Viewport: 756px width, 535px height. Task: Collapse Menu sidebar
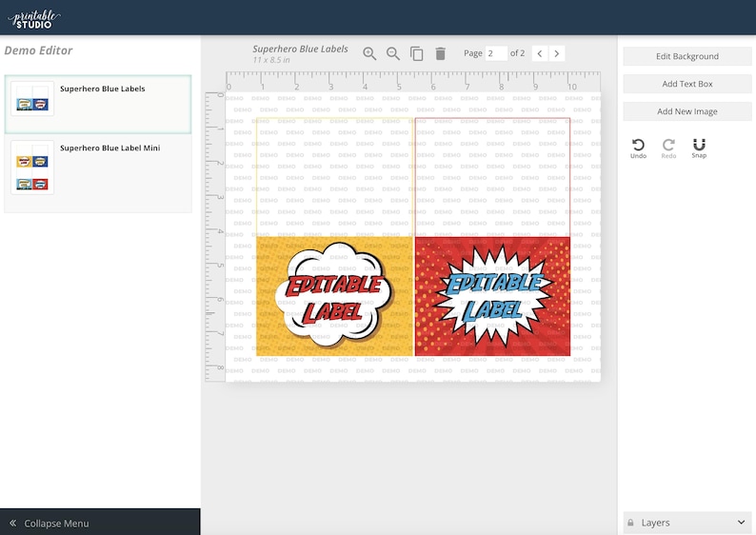point(100,523)
